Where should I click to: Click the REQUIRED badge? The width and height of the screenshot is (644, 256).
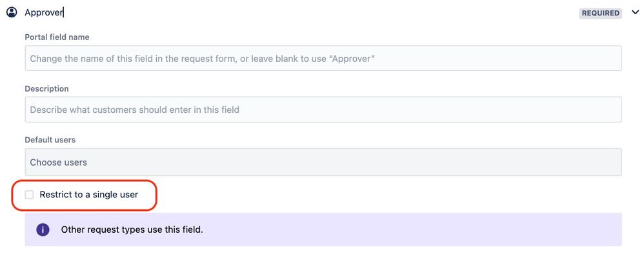coord(601,13)
